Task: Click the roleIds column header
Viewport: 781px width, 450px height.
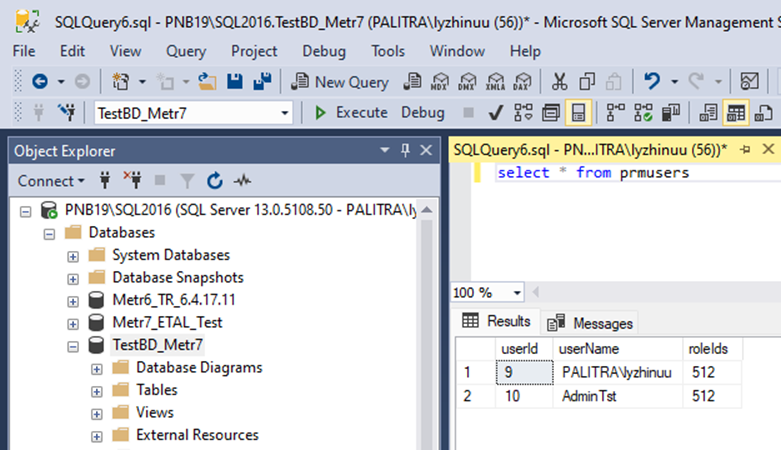Action: tap(712, 349)
